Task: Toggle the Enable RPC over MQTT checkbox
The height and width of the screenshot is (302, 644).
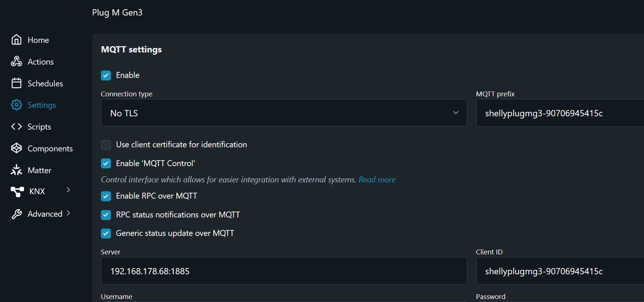Action: pyautogui.click(x=106, y=196)
